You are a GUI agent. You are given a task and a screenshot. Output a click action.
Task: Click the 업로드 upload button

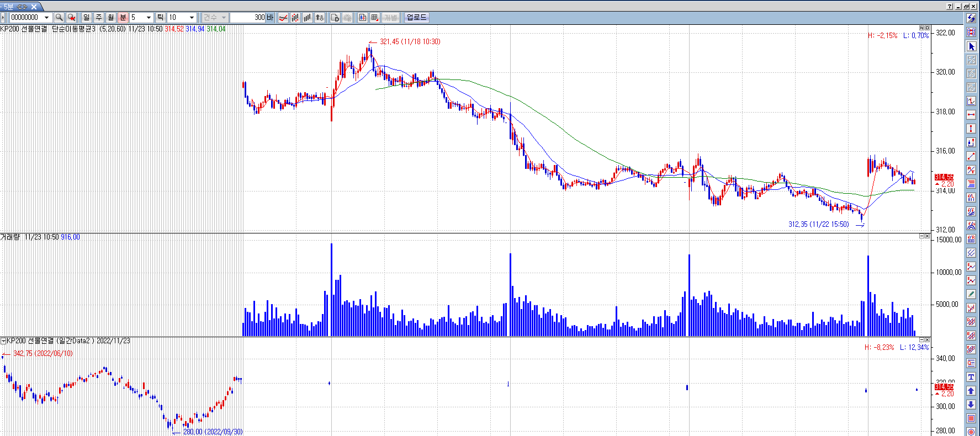pyautogui.click(x=416, y=18)
